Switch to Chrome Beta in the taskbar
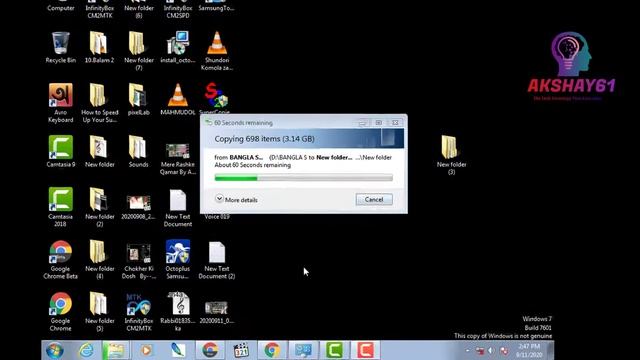This screenshot has width=640, height=360. pyautogui.click(x=210, y=350)
